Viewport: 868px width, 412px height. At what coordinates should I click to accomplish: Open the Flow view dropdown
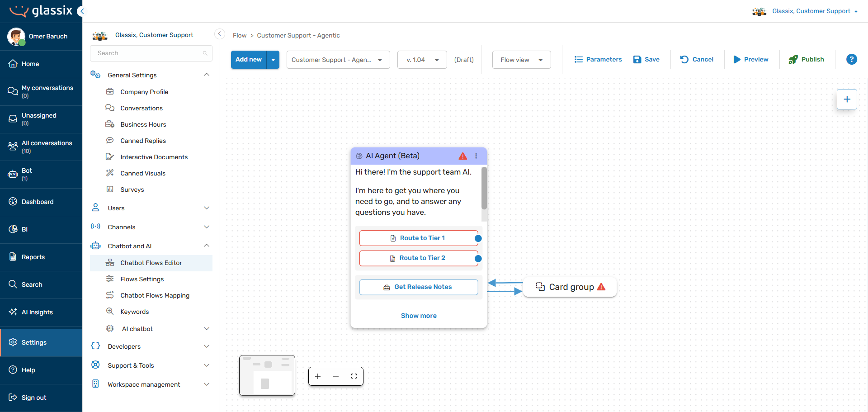522,60
